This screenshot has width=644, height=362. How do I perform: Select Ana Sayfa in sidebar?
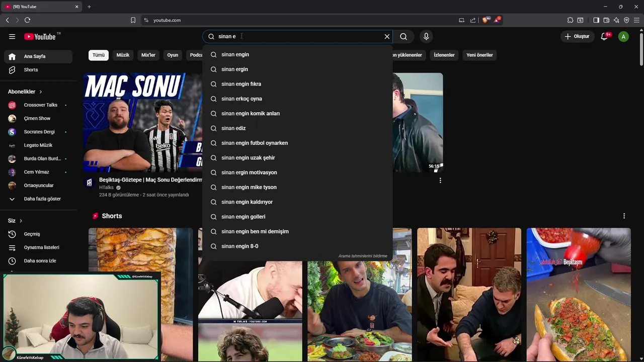point(38,56)
